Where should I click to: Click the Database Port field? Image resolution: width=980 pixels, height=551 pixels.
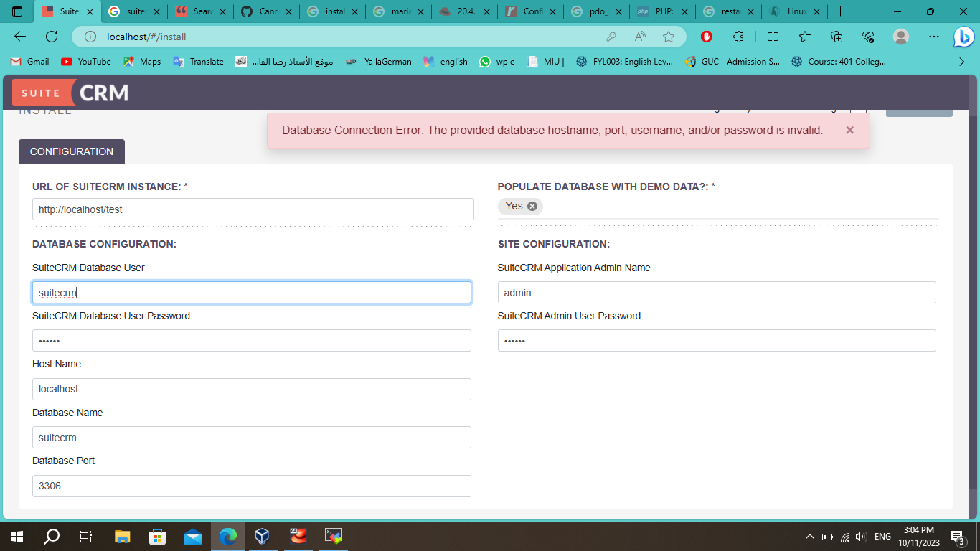point(252,486)
